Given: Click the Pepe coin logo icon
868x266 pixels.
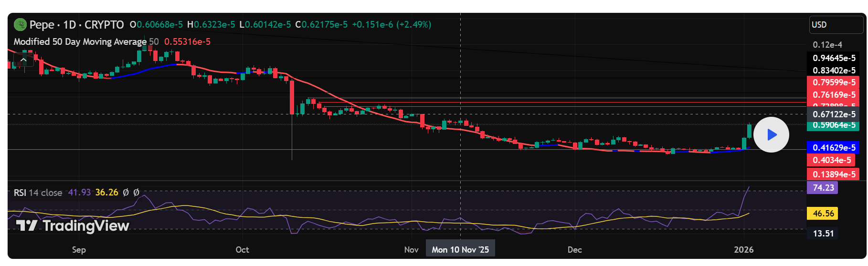Looking at the screenshot, I should pyautogui.click(x=20, y=24).
